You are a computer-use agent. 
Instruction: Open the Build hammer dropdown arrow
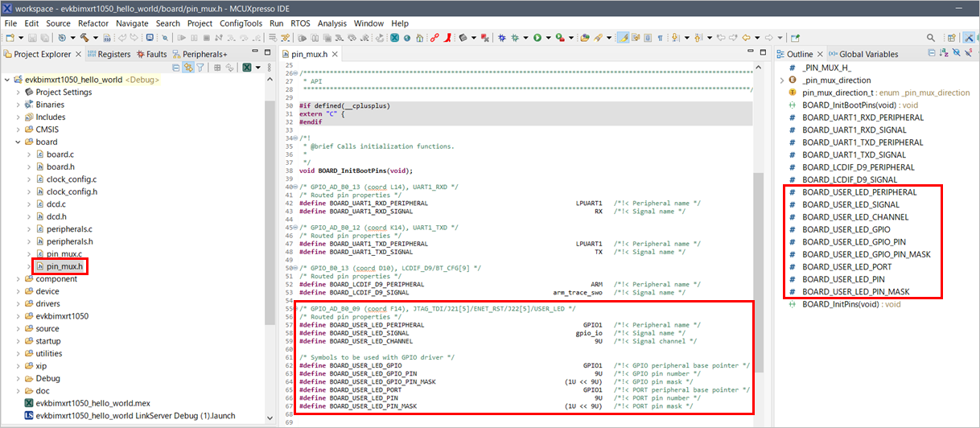point(96,37)
